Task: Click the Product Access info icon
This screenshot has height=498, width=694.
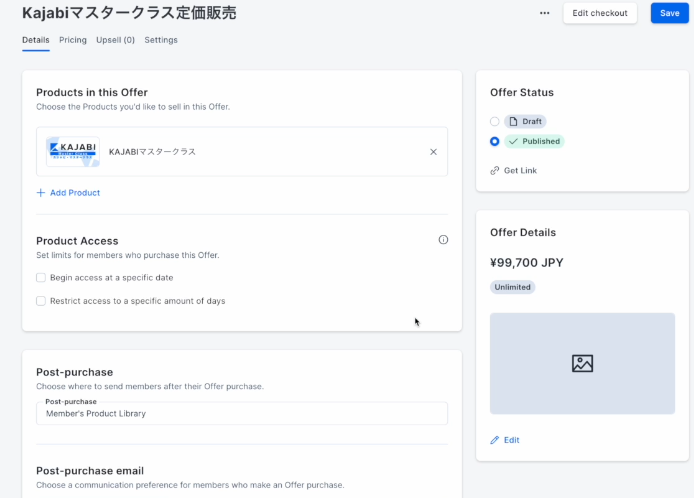Action: click(443, 239)
